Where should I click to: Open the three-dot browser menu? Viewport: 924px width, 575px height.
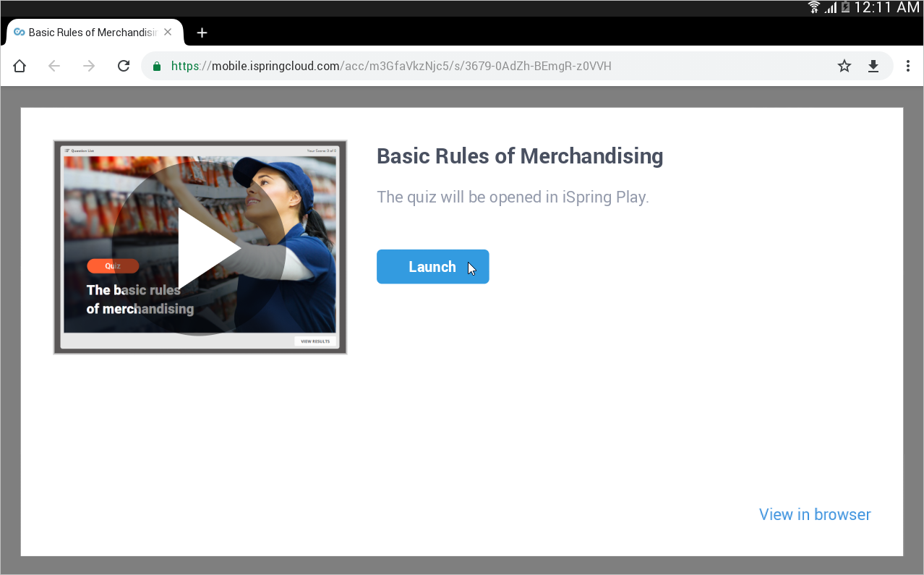pos(907,67)
